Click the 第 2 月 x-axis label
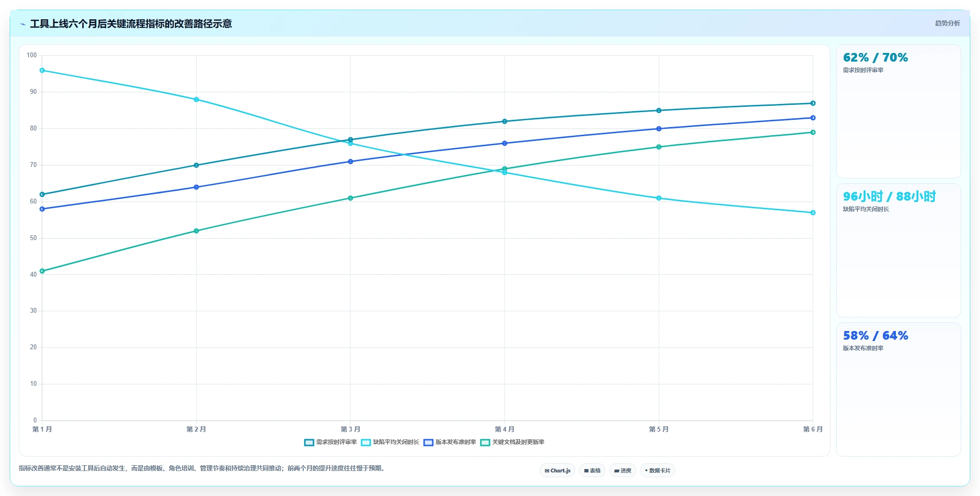The image size is (980, 496). tap(196, 429)
